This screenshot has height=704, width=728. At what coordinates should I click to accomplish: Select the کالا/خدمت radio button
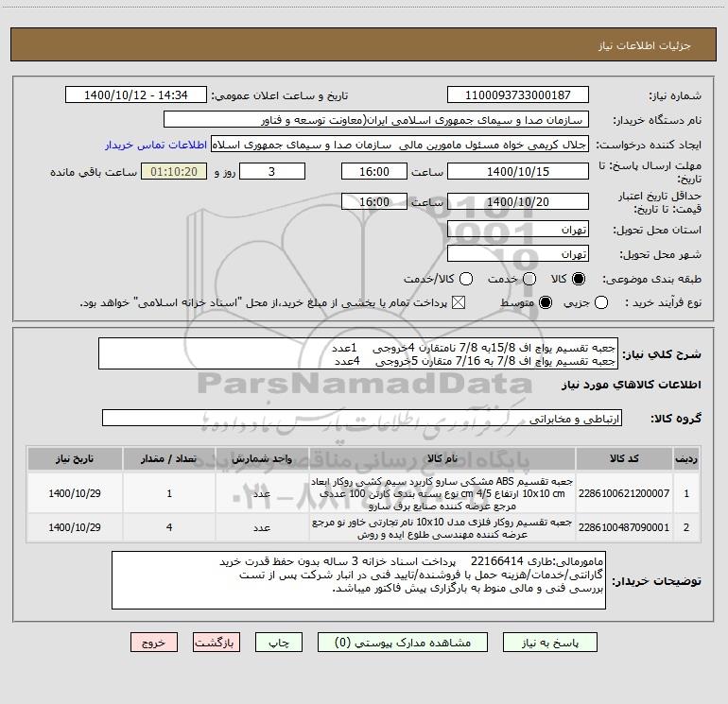pos(466,279)
